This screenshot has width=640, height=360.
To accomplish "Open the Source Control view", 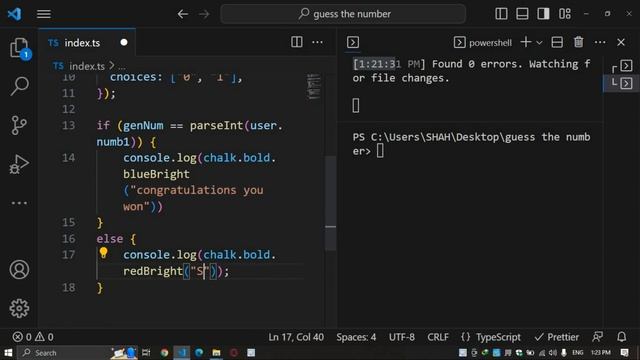I will pyautogui.click(x=19, y=125).
